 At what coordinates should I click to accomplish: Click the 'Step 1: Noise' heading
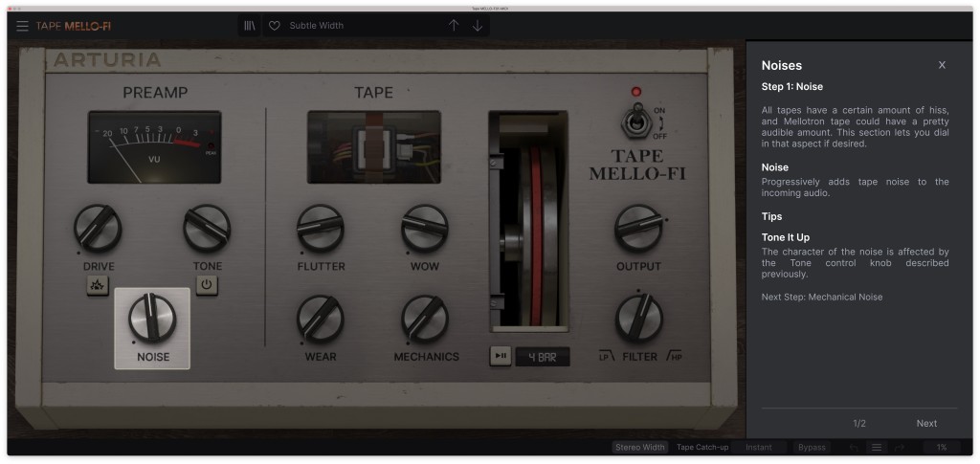[x=791, y=87]
